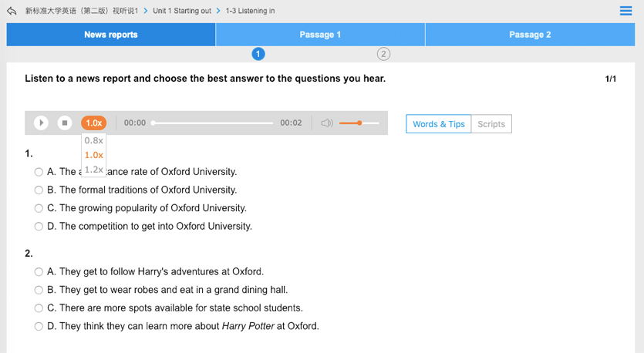Switch to the Passage 2 tab
The image size is (644, 353).
(x=530, y=35)
